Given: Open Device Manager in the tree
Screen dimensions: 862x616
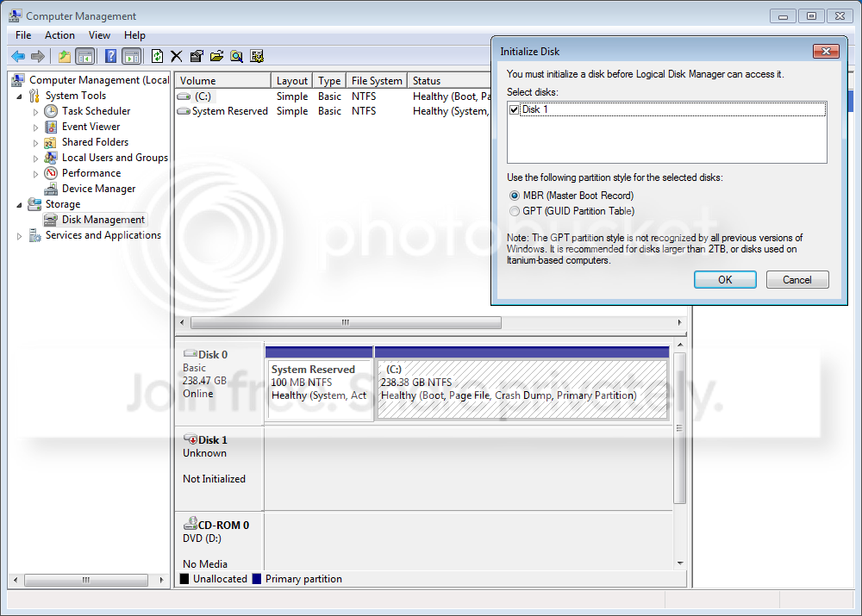Looking at the screenshot, I should [98, 189].
